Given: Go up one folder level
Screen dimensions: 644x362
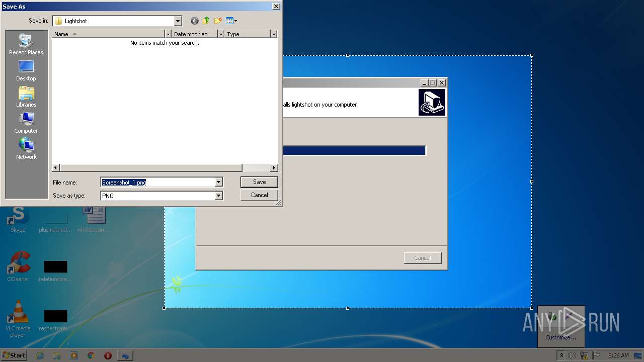Looking at the screenshot, I should pyautogui.click(x=206, y=21).
